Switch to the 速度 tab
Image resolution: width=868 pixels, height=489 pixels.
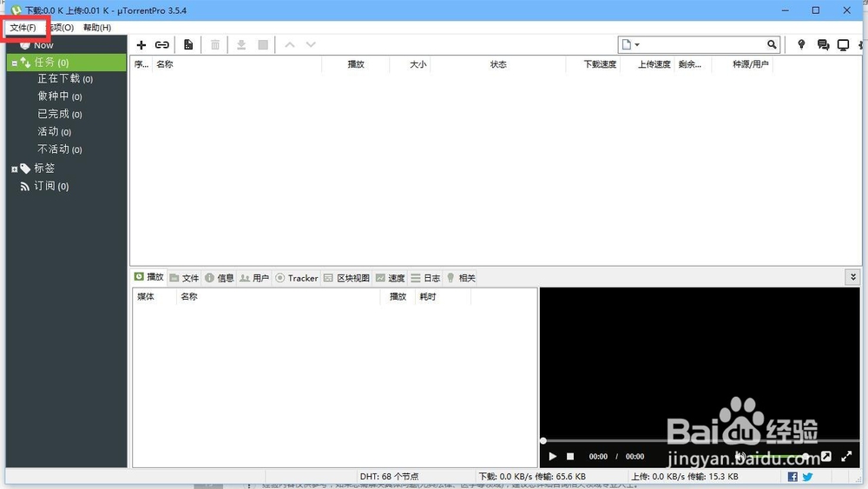click(x=391, y=278)
